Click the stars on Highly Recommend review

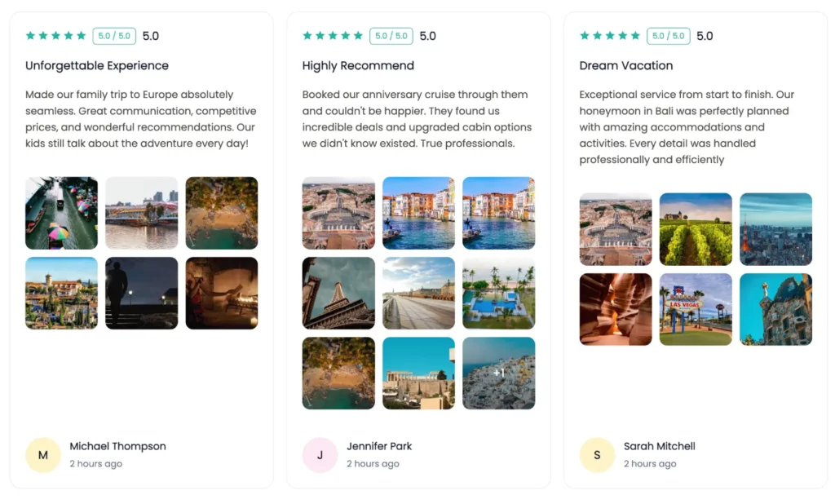333,36
